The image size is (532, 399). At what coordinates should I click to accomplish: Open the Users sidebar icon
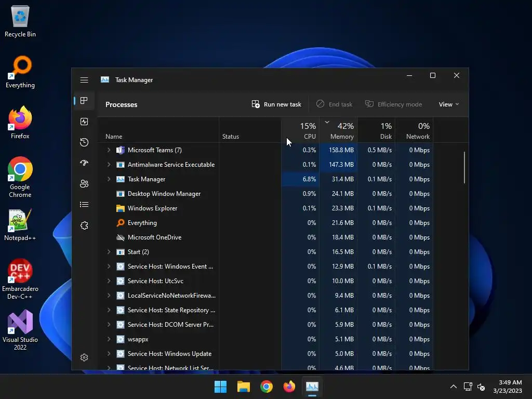[84, 183]
